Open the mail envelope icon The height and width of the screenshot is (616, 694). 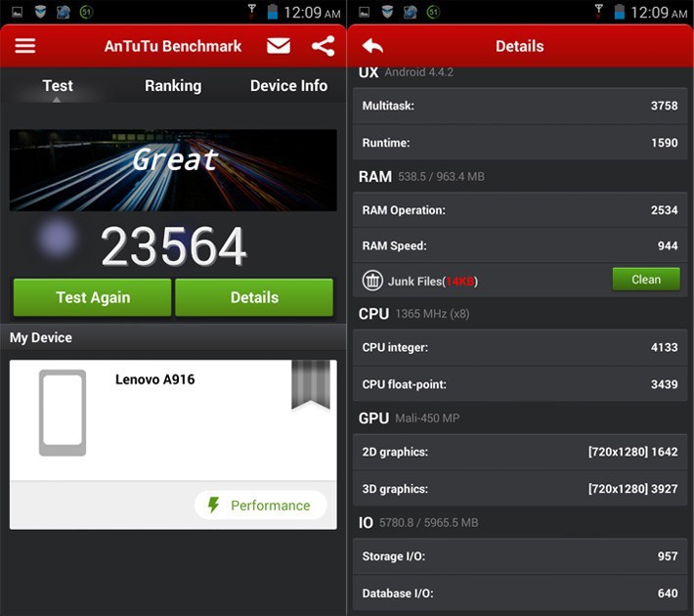coord(279,46)
